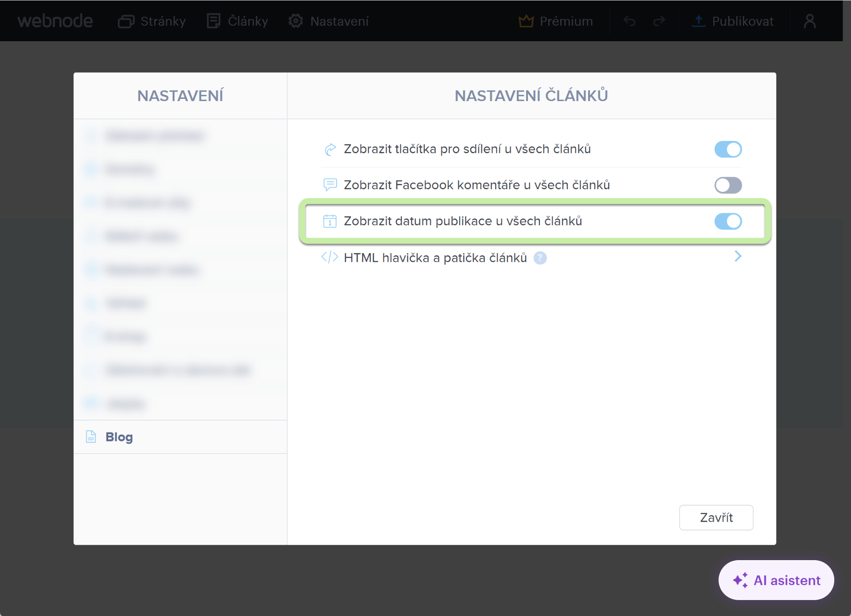
Task: Toggle publication date display for articles
Action: tap(728, 221)
